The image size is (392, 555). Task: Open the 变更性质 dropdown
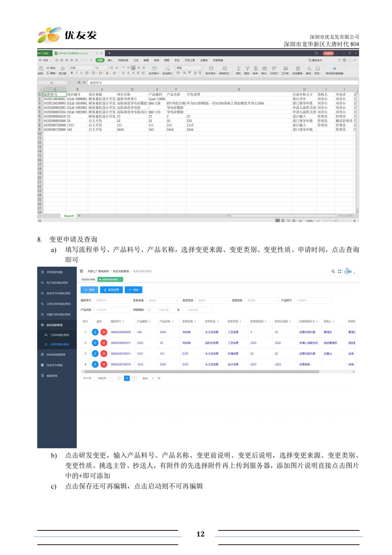pos(262,300)
